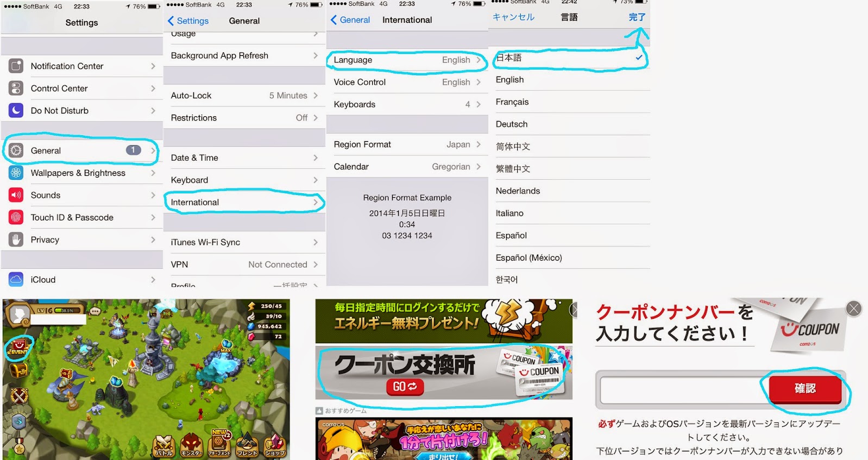Tap the daily login energy present banner
868x460 pixels.
443,321
